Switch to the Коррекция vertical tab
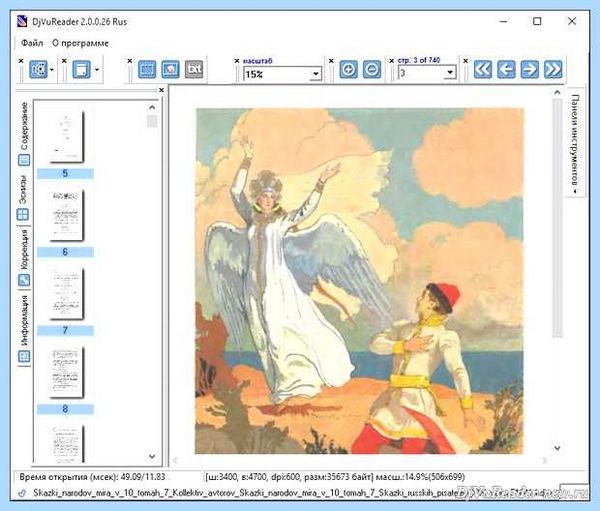Screen dimensions: 600x511 pyautogui.click(x=24, y=250)
